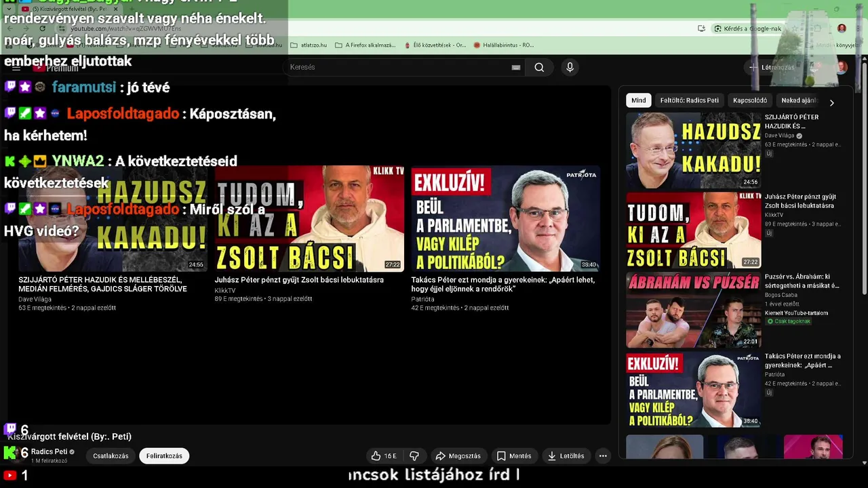The height and width of the screenshot is (488, 868).
Task: Click the Mentés save button
Action: tap(514, 456)
